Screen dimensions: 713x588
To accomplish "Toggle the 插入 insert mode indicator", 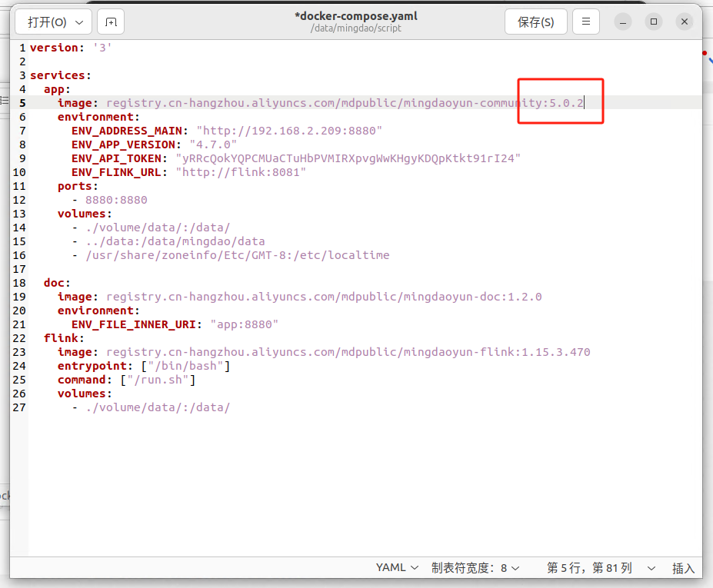I will click(683, 568).
